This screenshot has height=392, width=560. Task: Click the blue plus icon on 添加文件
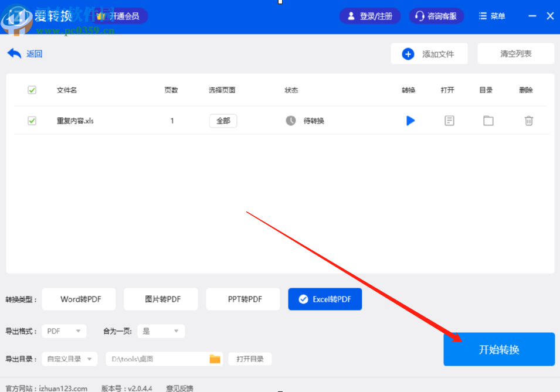click(x=408, y=53)
